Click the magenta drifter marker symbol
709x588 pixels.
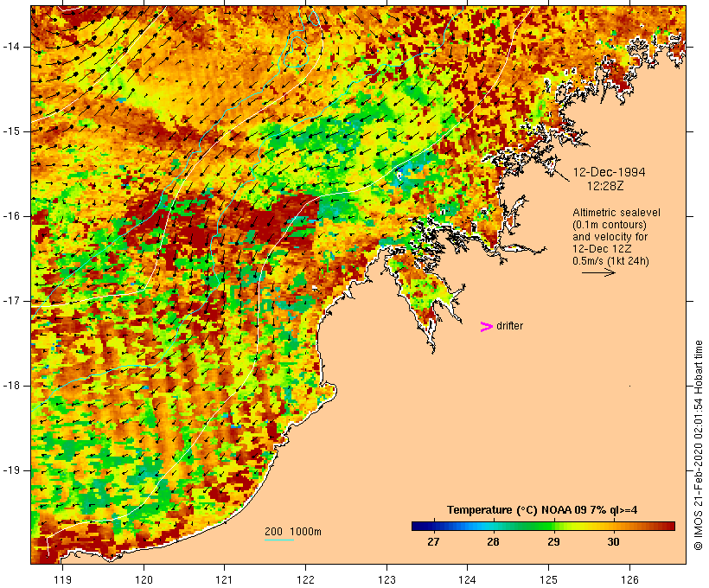point(486,327)
